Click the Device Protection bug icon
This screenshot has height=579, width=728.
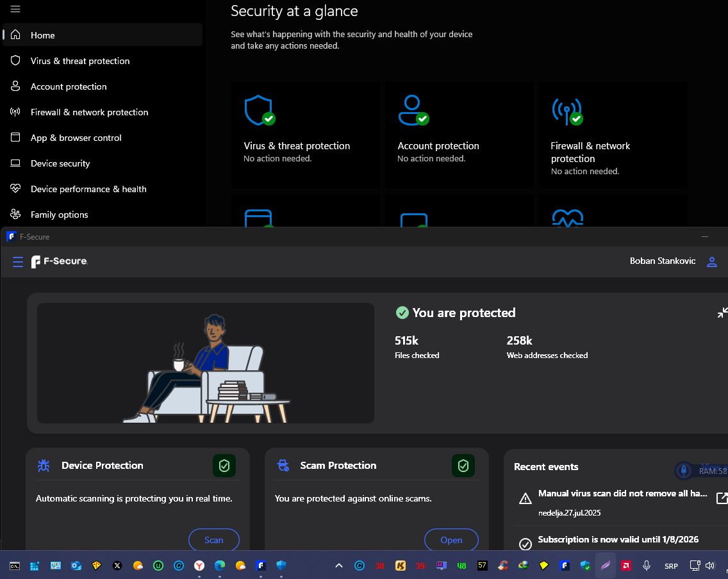click(44, 466)
